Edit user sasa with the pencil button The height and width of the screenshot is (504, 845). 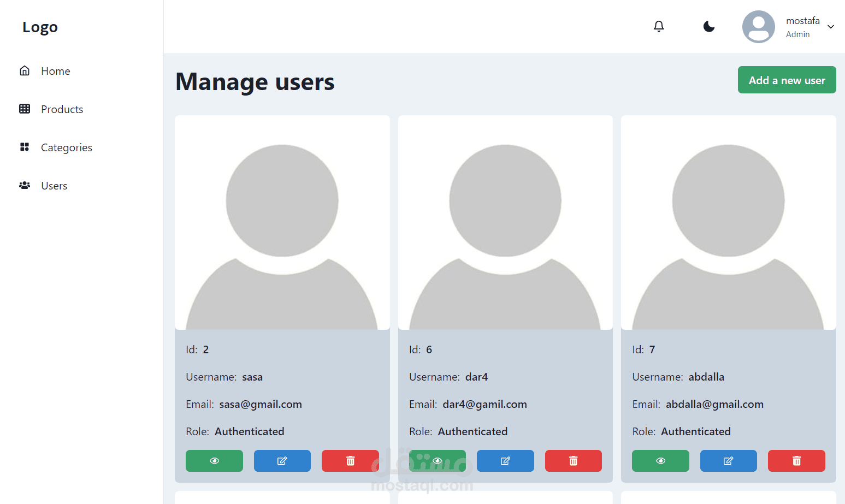pos(282,461)
